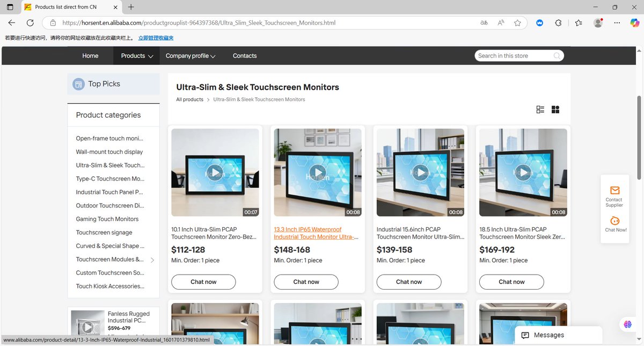Select Ultra-Slim & Sleek Touch category
The image size is (644, 346).
pyautogui.click(x=110, y=165)
